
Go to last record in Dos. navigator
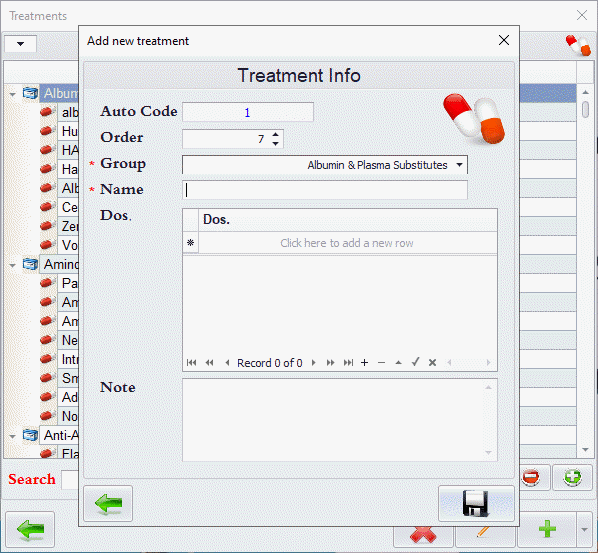pyautogui.click(x=348, y=363)
